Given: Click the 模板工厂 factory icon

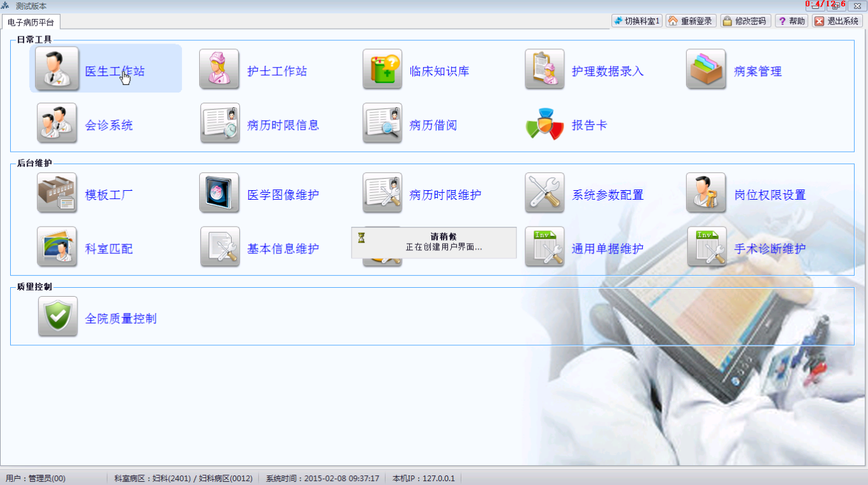Looking at the screenshot, I should coord(57,192).
